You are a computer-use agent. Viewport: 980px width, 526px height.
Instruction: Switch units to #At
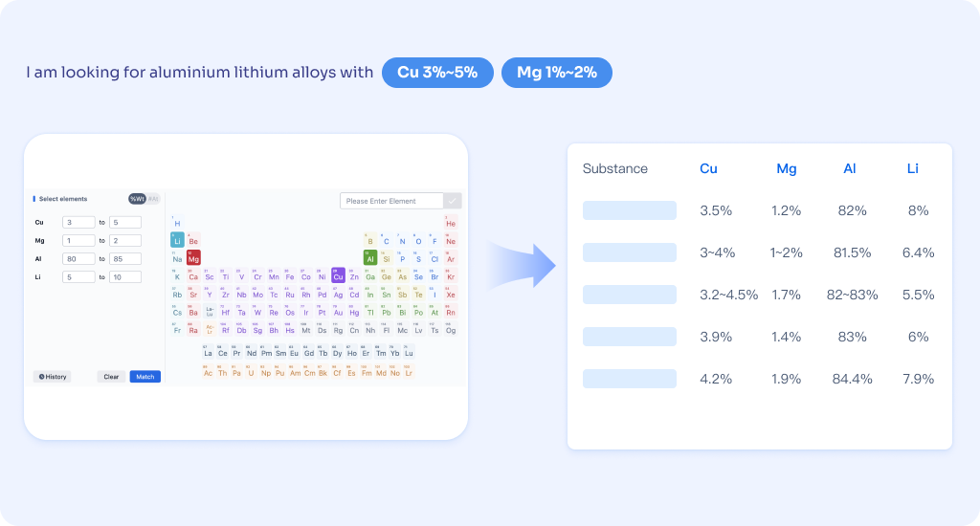(153, 199)
